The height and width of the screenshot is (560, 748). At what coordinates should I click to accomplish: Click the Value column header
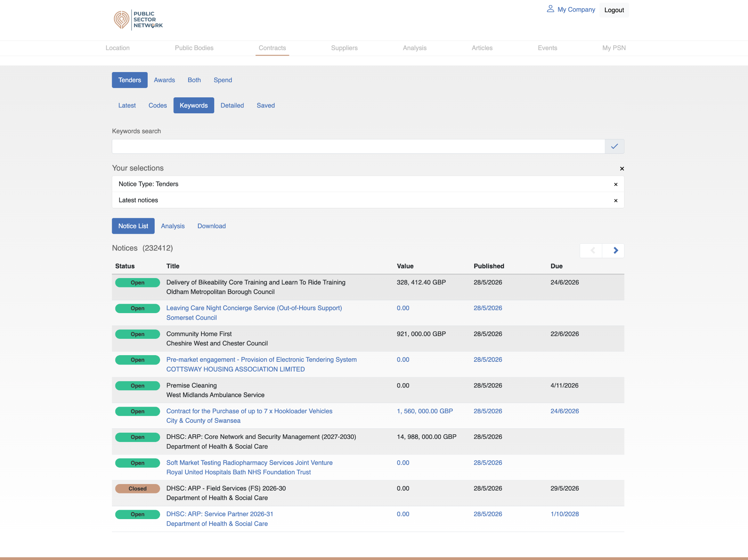pos(405,266)
